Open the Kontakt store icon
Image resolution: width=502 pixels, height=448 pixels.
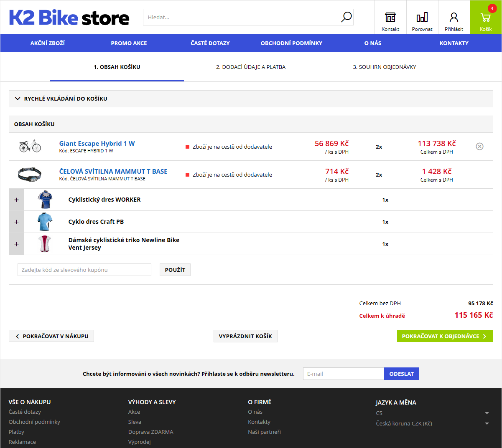[x=390, y=18]
